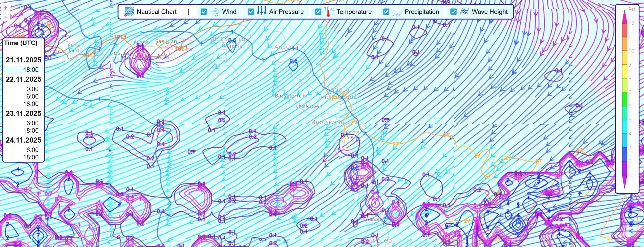The width and height of the screenshot is (644, 247).
Task: Click the Fort-de-France map label
Action: tap(372, 217)
